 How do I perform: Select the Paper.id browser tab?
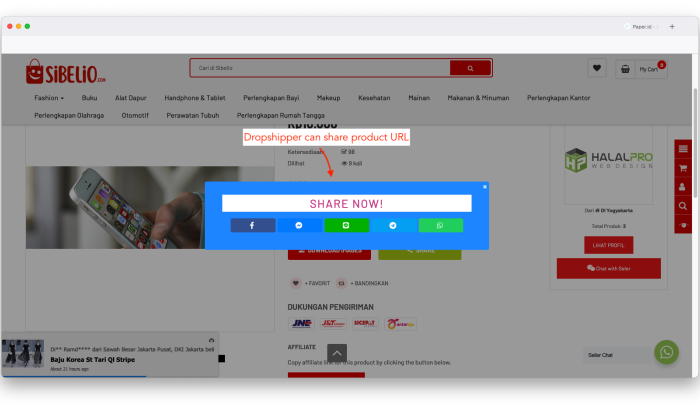point(642,27)
